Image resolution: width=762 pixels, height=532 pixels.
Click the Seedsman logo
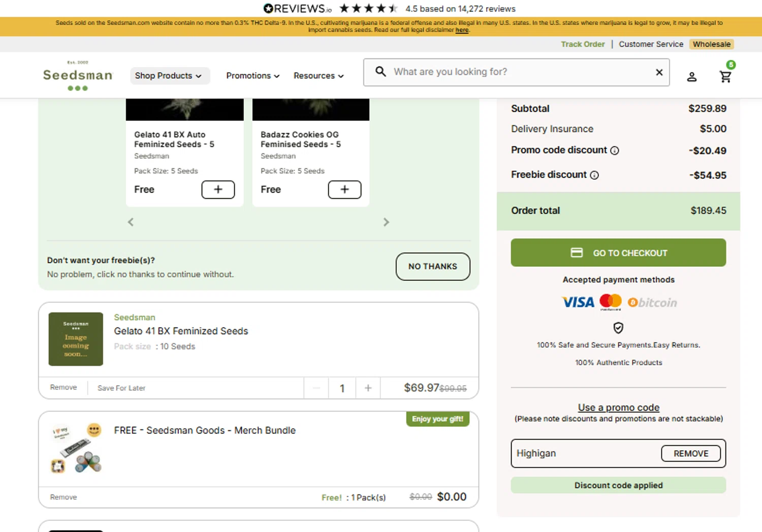click(78, 76)
